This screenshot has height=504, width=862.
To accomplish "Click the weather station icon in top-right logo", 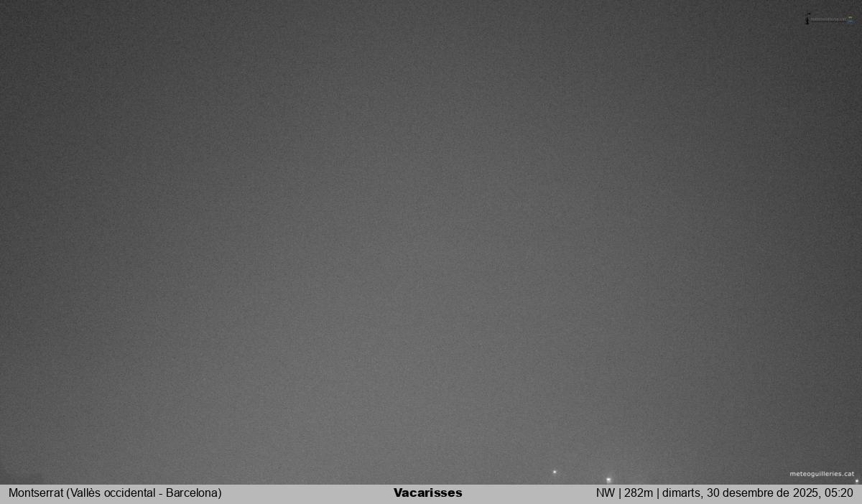I will coord(807,19).
